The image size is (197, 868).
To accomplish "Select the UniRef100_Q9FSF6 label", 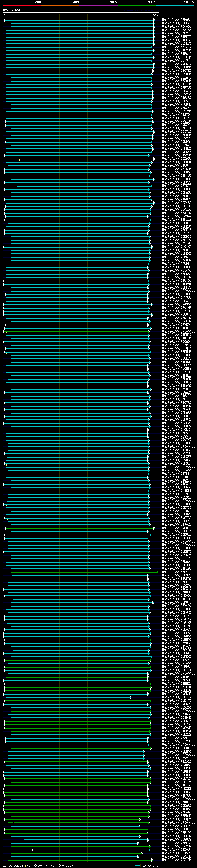I will tap(176, 101).
